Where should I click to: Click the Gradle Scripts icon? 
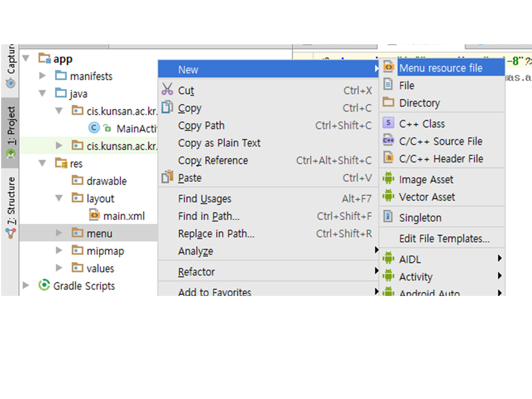pos(44,285)
